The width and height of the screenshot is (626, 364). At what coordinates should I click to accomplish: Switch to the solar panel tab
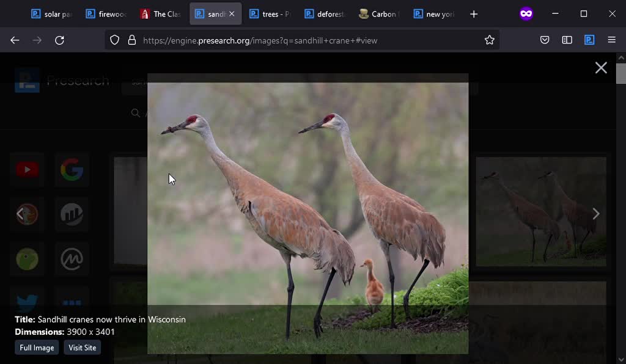click(x=53, y=14)
